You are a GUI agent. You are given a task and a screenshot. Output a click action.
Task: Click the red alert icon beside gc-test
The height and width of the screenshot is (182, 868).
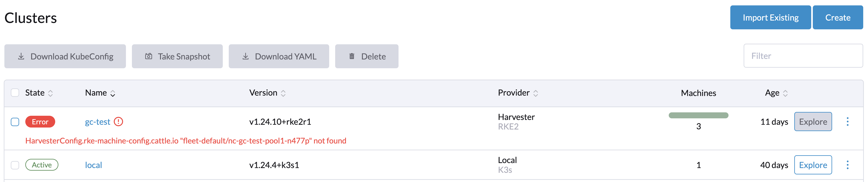pos(119,122)
